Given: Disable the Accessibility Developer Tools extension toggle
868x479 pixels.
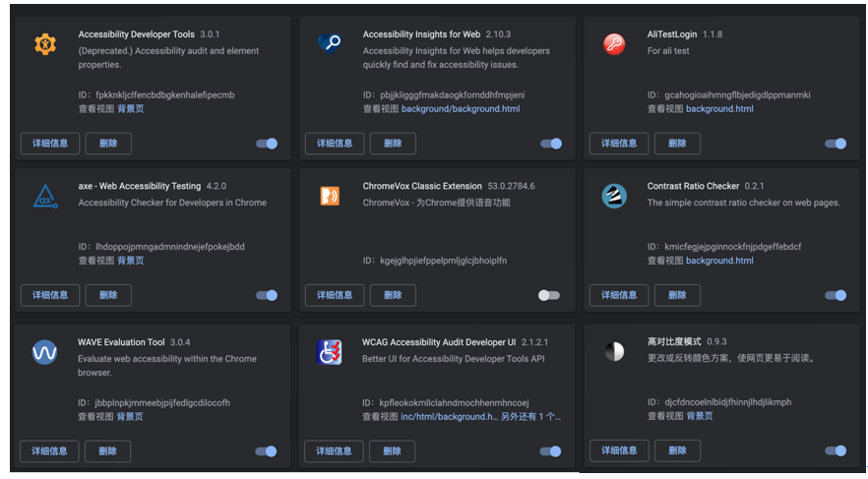Looking at the screenshot, I should 267,144.
